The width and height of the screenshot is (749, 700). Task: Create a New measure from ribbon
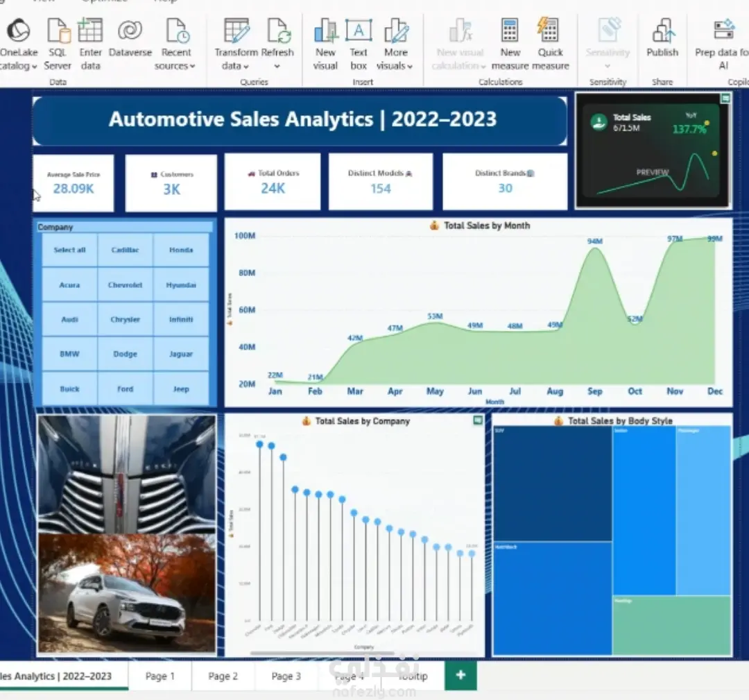point(510,31)
